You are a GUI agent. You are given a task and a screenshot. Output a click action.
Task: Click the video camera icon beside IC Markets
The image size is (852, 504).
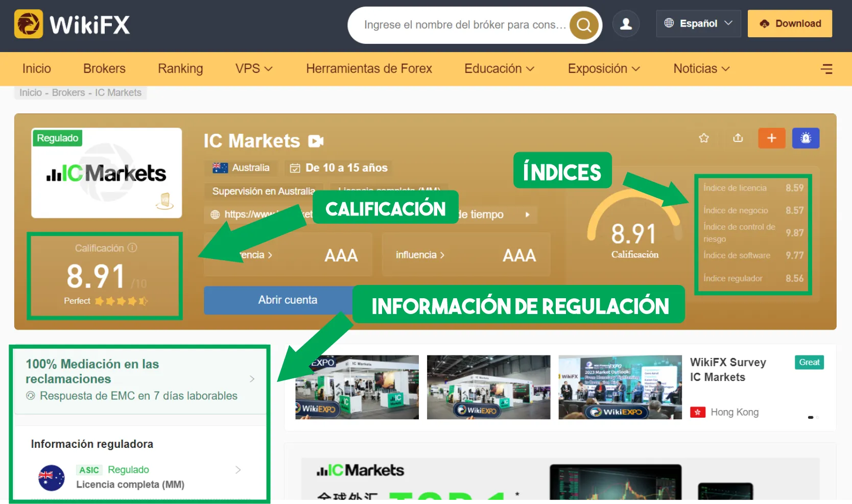tap(316, 141)
